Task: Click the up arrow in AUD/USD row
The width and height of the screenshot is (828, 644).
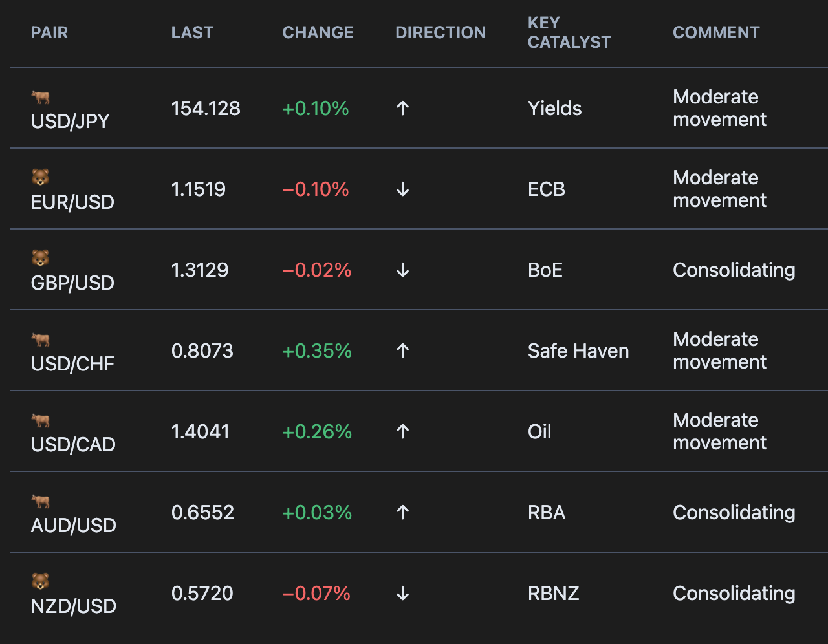Action: coord(402,512)
